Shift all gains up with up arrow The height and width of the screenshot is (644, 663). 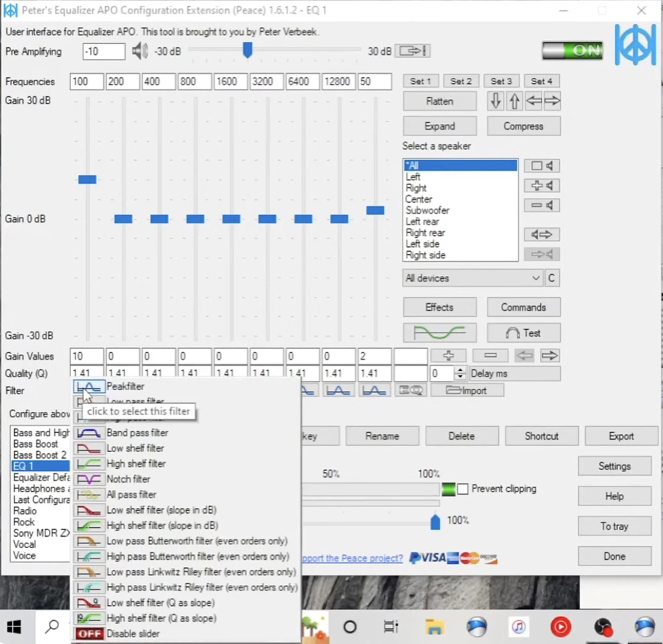tap(514, 101)
